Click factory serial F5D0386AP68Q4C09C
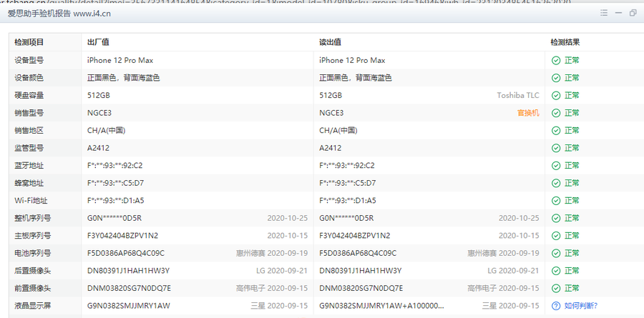Screen dimensions: 644x318 tap(126, 253)
